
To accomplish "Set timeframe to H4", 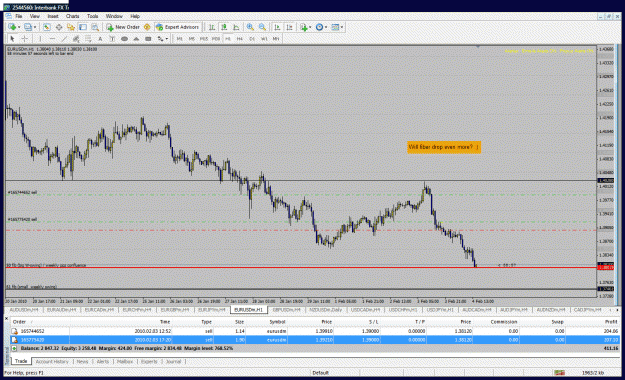I will [240, 39].
